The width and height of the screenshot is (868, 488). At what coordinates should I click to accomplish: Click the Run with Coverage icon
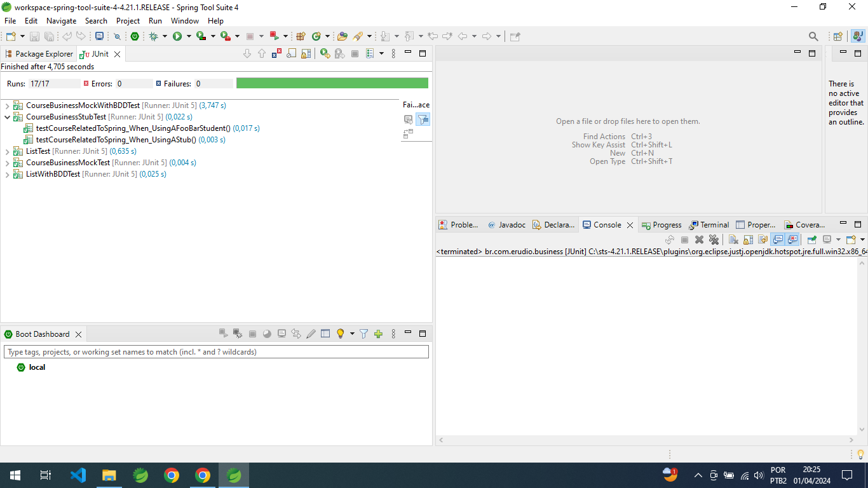click(x=201, y=36)
